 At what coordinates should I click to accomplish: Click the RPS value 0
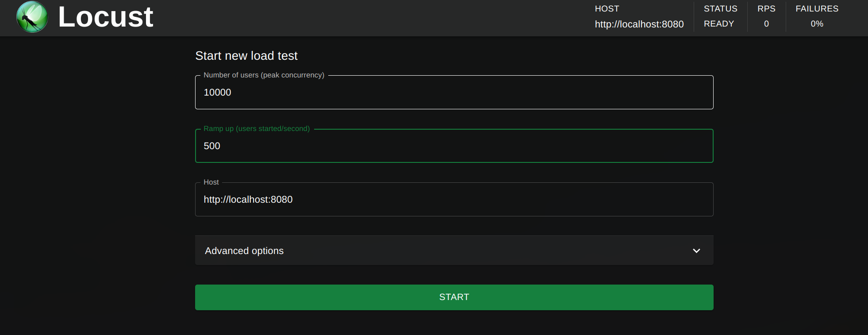coord(766,24)
